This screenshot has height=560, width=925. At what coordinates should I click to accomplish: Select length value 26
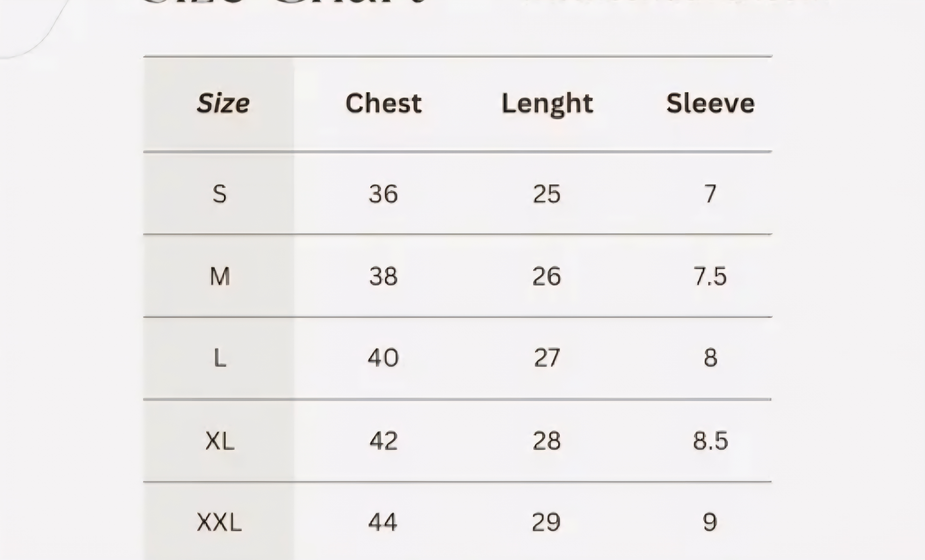[x=547, y=277]
